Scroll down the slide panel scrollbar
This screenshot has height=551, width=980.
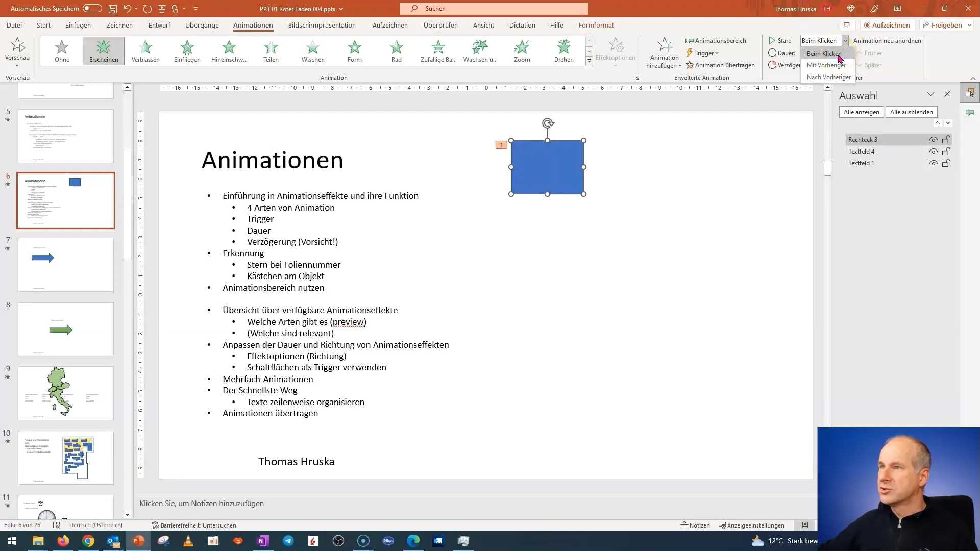[x=127, y=514]
